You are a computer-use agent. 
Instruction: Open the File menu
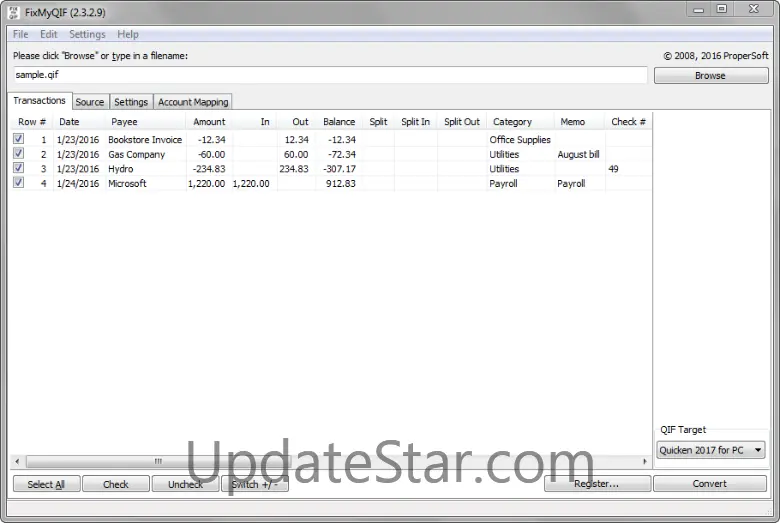pos(20,34)
